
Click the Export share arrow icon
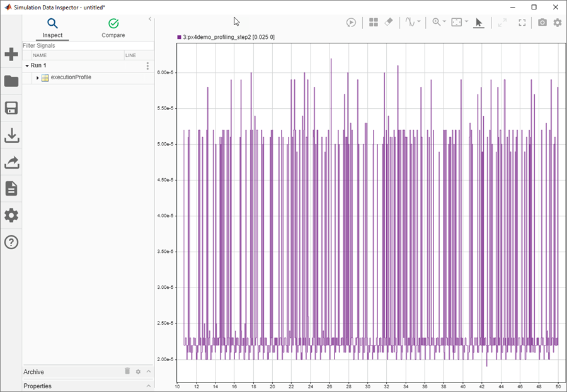click(11, 162)
